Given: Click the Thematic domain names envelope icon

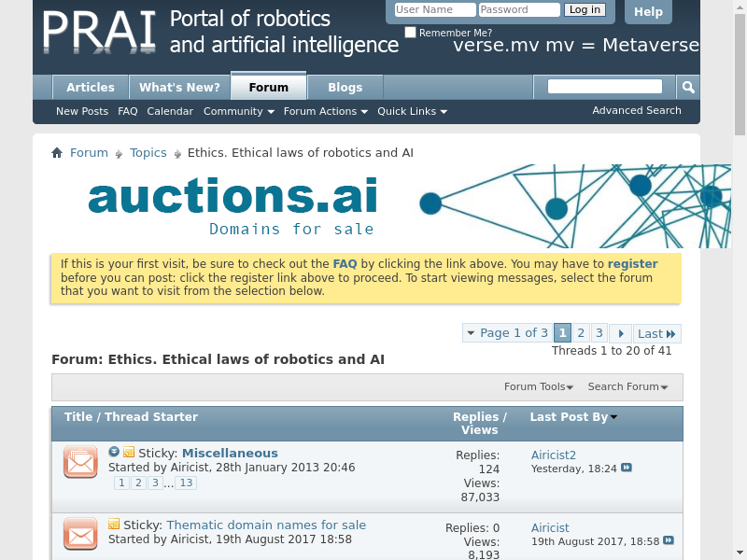Looking at the screenshot, I should [80, 533].
